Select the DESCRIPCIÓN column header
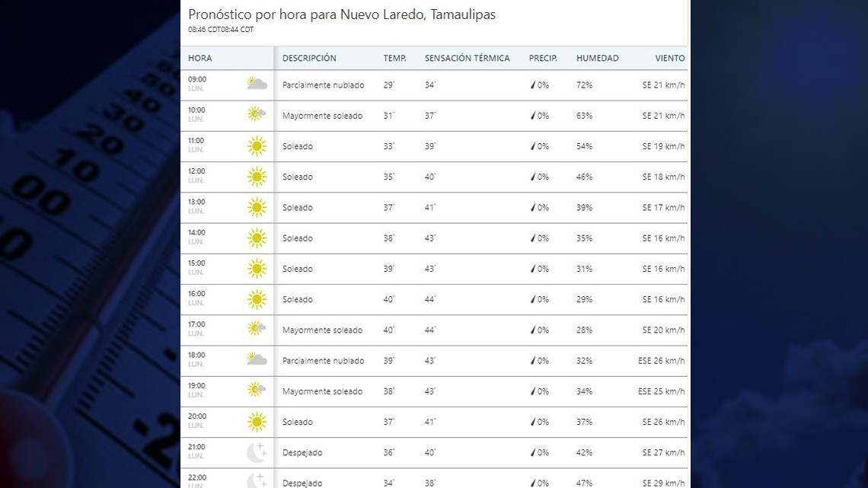Viewport: 868px width, 488px height. (309, 58)
